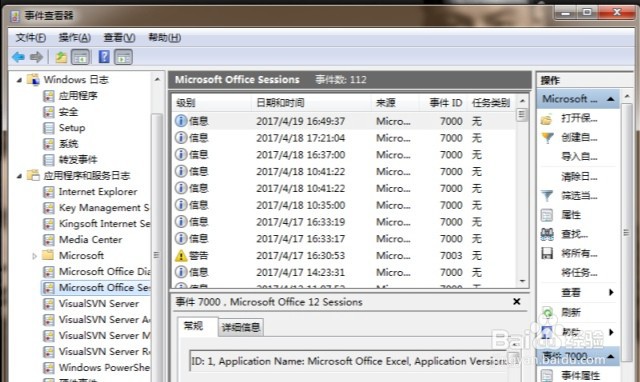
Task: Select the 常规 tab
Action: coord(193,326)
